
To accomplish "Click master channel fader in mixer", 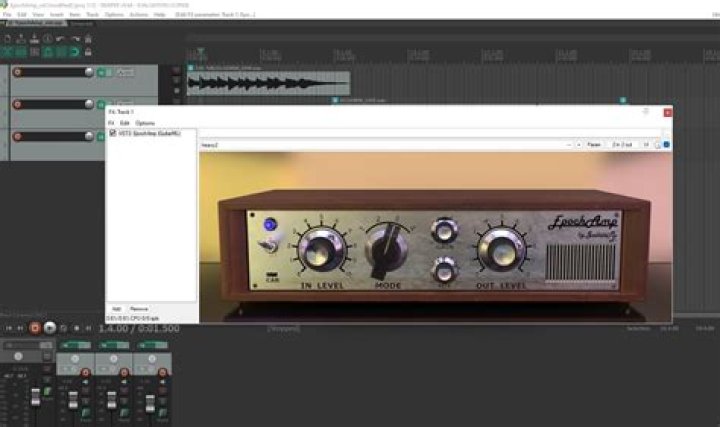I will (35, 397).
